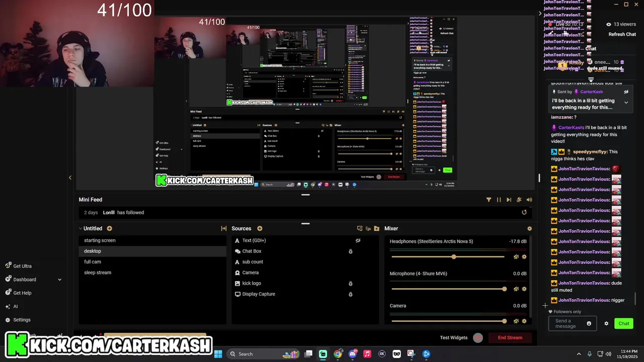Select the sleep stream scene

(x=152, y=273)
